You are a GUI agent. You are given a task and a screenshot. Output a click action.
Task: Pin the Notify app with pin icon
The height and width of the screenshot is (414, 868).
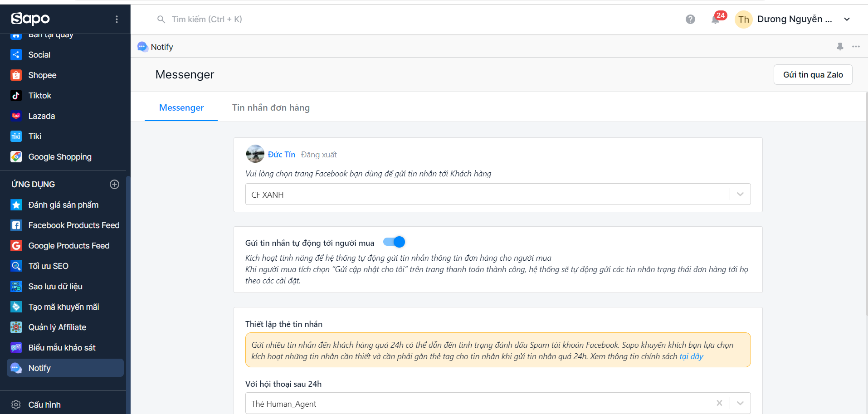840,47
